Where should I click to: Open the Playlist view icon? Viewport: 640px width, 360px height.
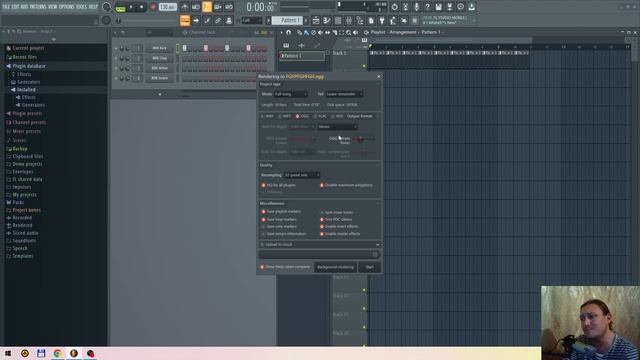pos(316,20)
